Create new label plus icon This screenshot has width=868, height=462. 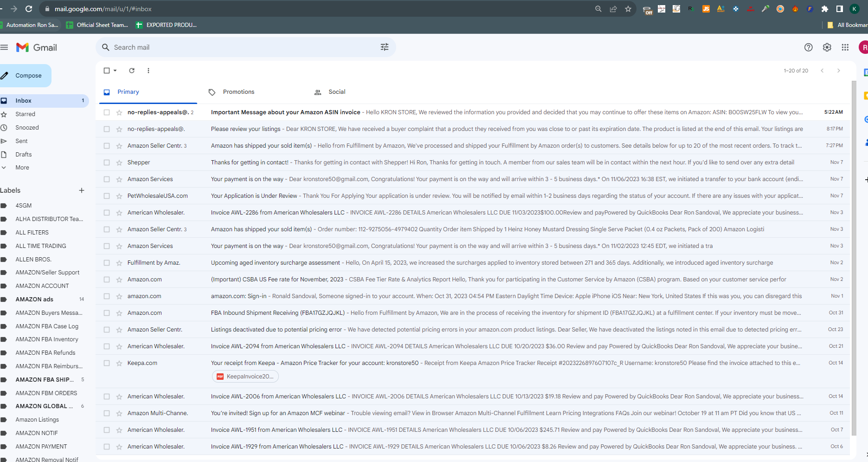tap(82, 190)
